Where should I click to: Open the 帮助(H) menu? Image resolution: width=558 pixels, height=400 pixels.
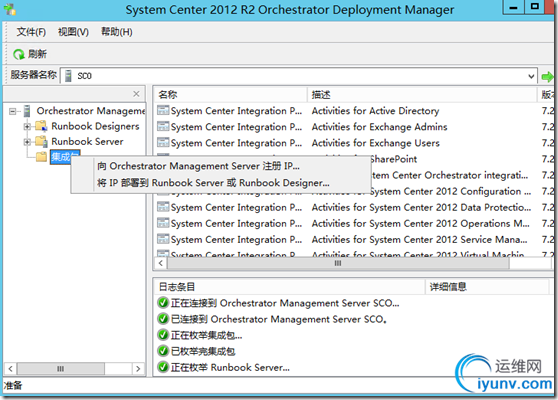(x=117, y=32)
